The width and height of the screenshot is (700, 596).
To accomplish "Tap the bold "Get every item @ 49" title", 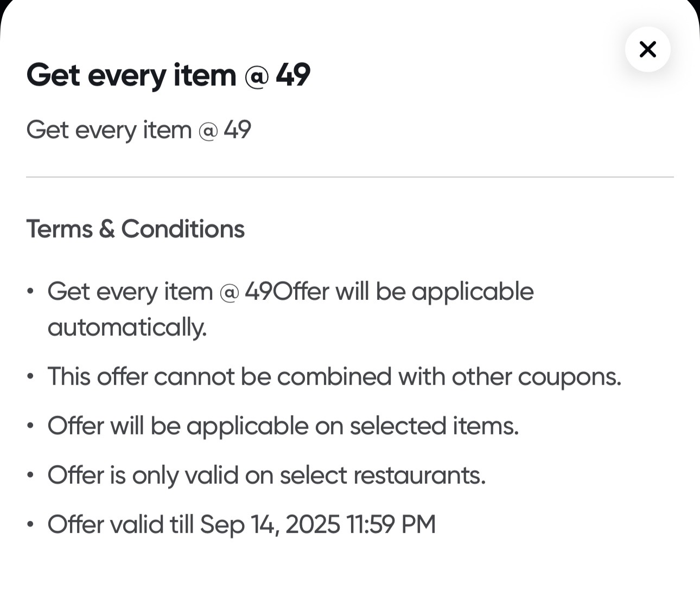I will 168,75.
